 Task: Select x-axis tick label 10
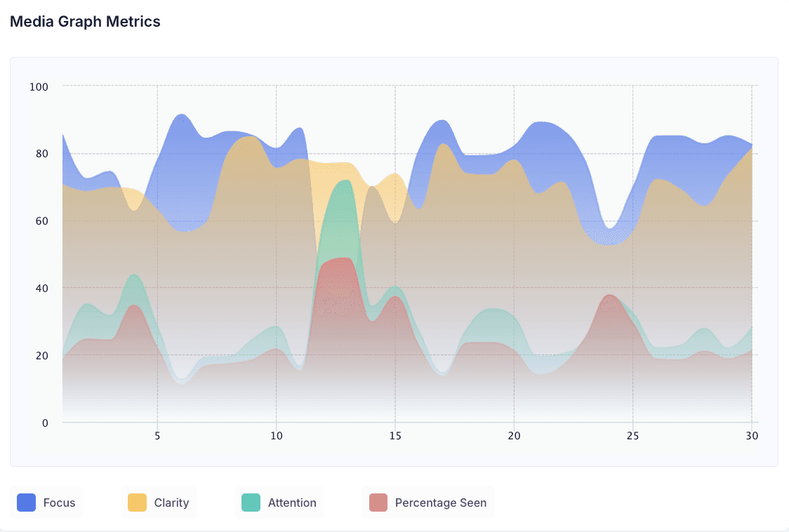[277, 436]
